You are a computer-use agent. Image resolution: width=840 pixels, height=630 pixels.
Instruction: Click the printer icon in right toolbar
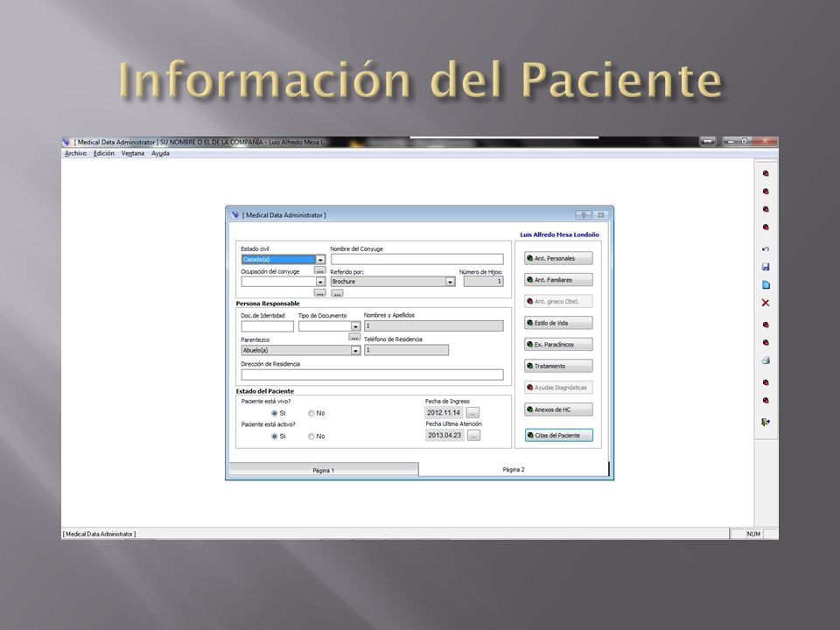[x=766, y=360]
